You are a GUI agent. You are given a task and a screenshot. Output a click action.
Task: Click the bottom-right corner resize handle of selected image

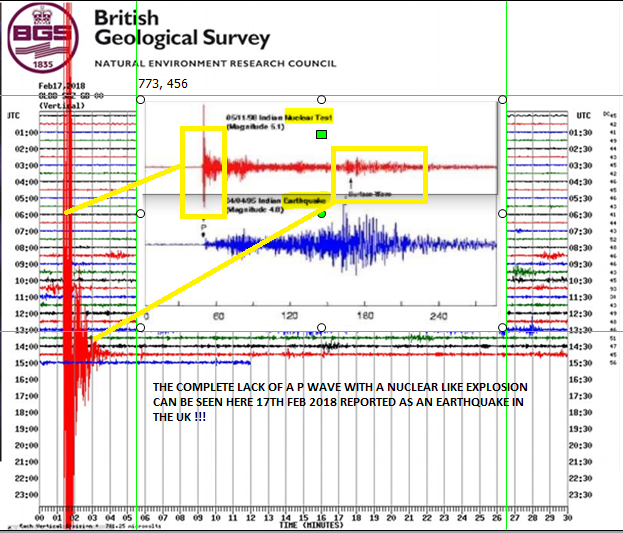click(x=502, y=328)
